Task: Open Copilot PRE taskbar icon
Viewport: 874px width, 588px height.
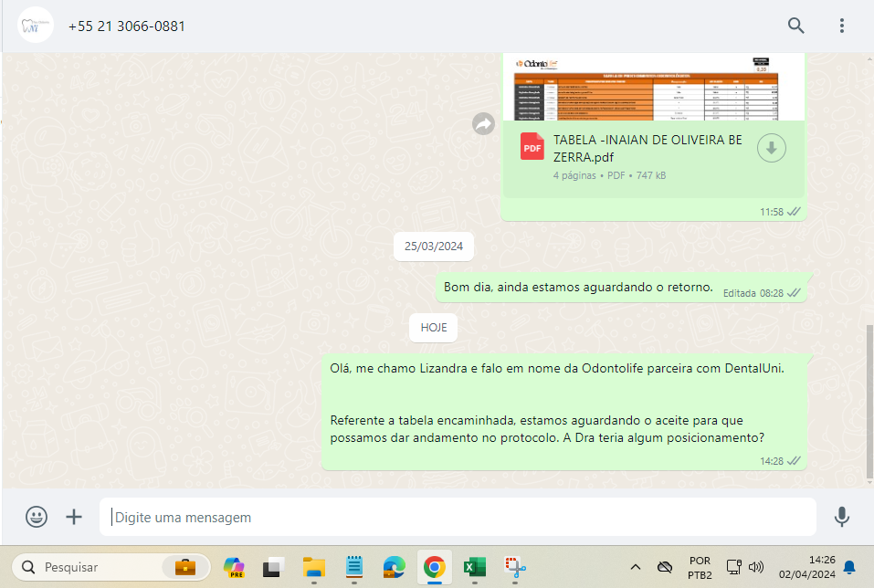Action: (x=234, y=567)
